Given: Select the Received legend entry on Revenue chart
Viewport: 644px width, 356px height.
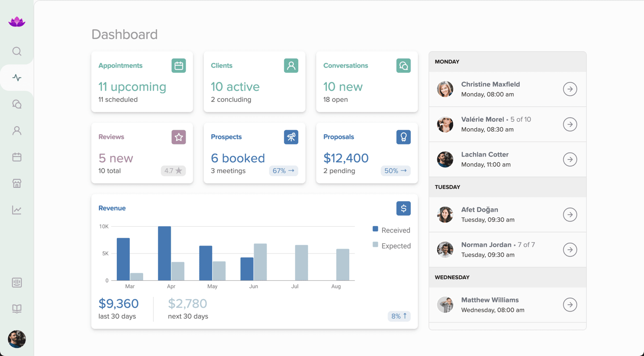Looking at the screenshot, I should pos(391,230).
